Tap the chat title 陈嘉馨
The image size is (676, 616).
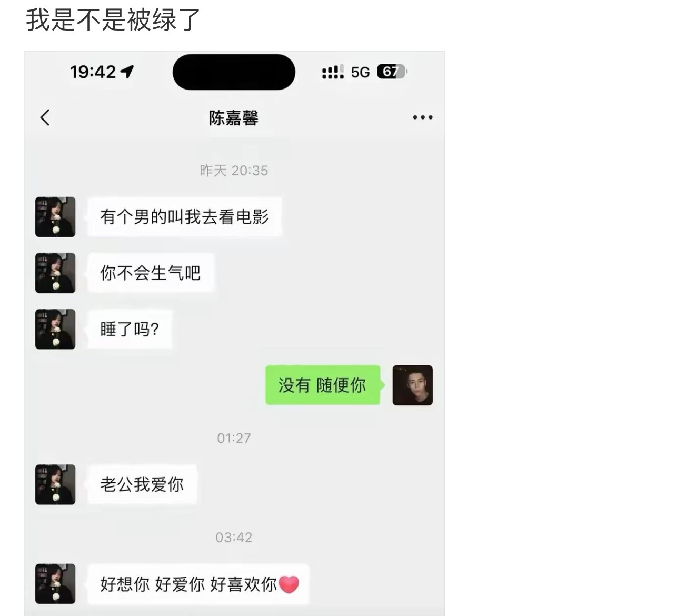point(234,118)
